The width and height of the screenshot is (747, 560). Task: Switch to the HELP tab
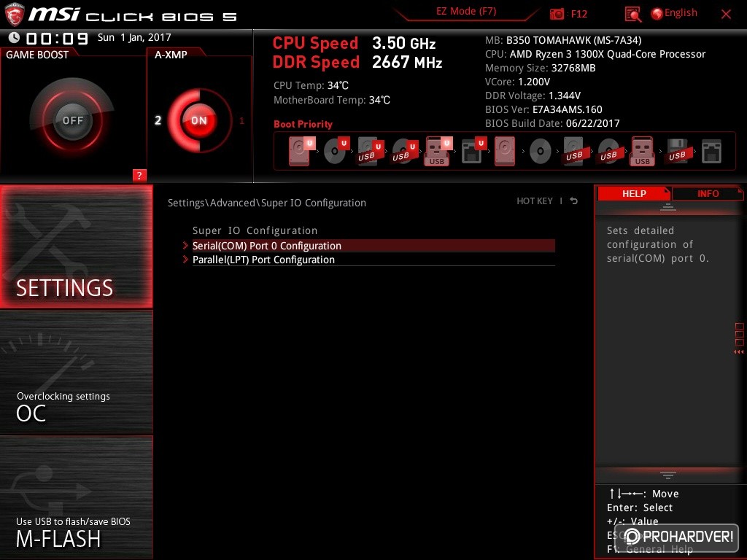pyautogui.click(x=634, y=193)
